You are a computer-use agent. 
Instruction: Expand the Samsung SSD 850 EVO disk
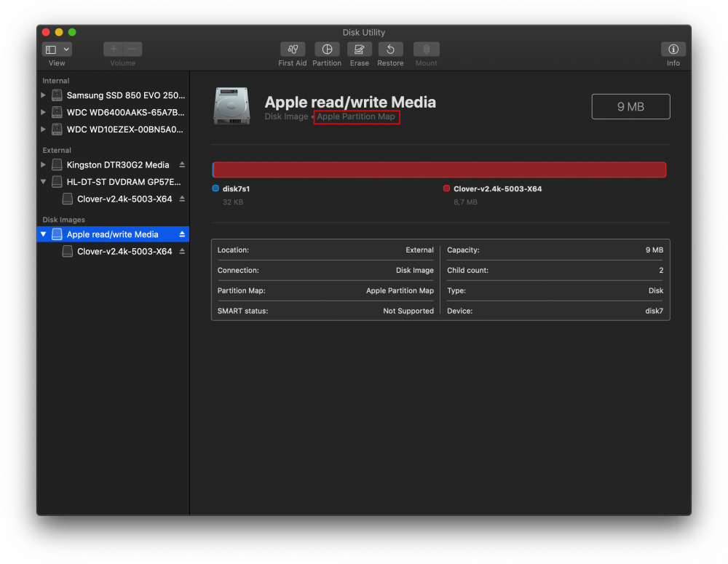43,95
